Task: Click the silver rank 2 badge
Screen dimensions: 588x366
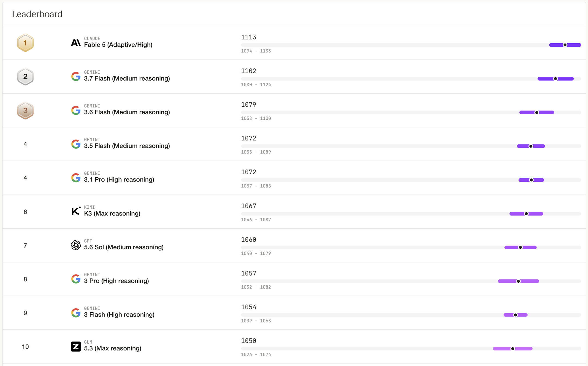Action: (x=25, y=77)
